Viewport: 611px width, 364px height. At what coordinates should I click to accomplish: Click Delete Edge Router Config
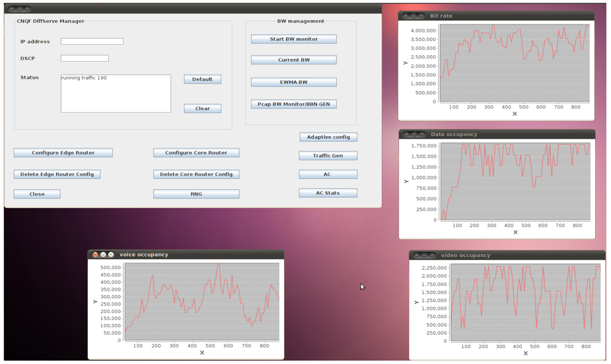(x=57, y=175)
